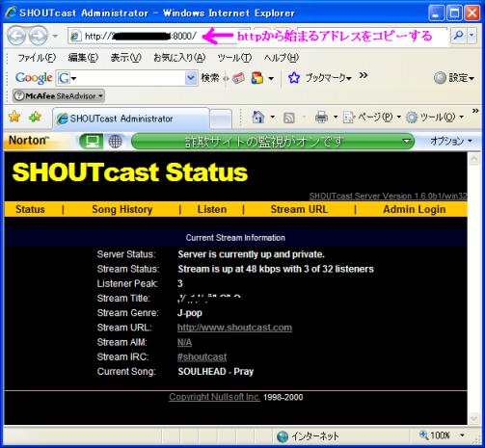Open the 表示(V) menu

125,58
